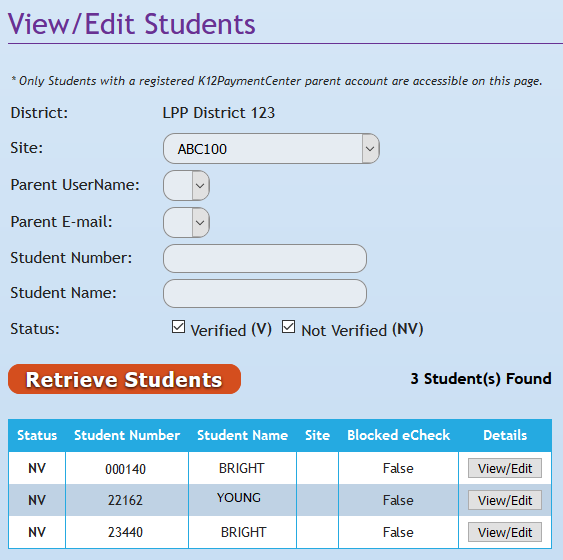This screenshot has height=560, width=563.
Task: Uncheck the Verified (V) checkbox
Action: 178,327
